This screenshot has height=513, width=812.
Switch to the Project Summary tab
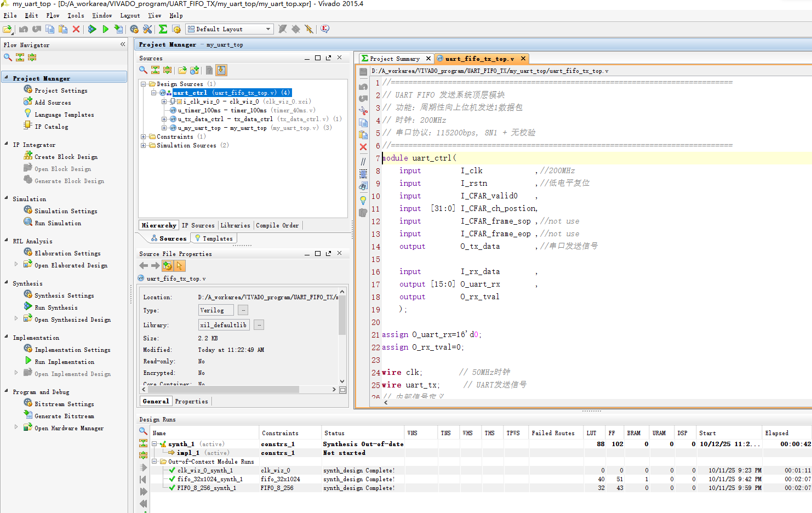pos(394,59)
